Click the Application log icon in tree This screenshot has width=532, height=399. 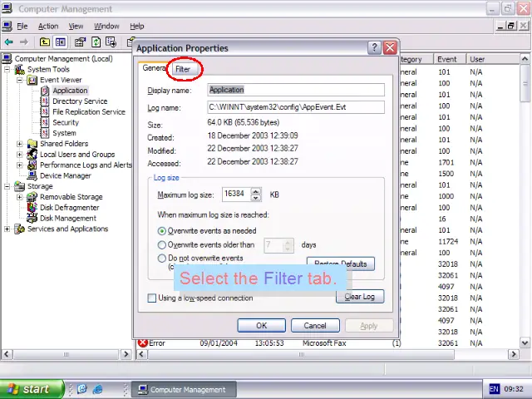coord(45,91)
